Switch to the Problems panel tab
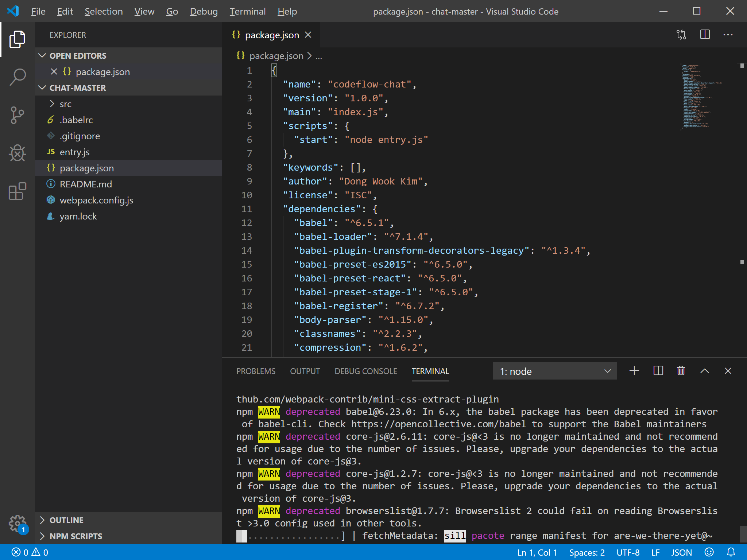The image size is (747, 560). click(256, 371)
